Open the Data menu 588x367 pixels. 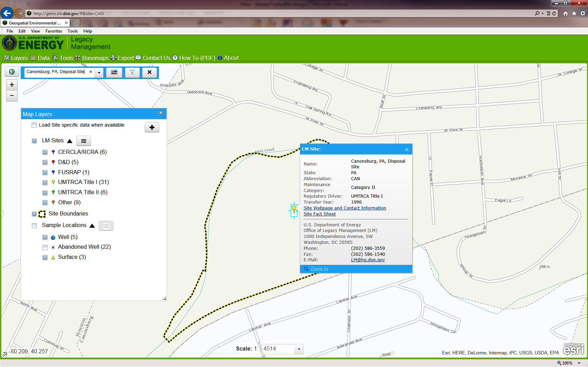(40, 58)
